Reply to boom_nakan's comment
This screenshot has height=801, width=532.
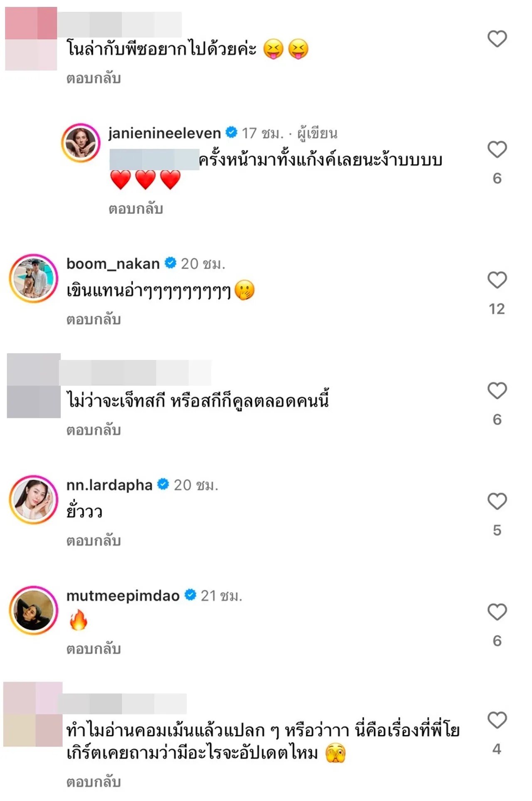[x=94, y=319]
